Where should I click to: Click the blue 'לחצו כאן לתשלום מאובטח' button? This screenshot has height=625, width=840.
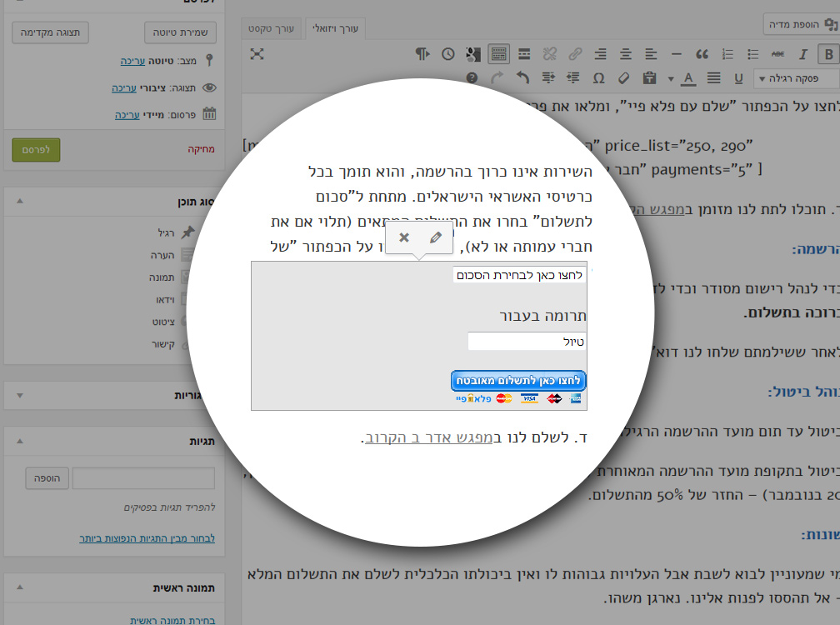518,381
